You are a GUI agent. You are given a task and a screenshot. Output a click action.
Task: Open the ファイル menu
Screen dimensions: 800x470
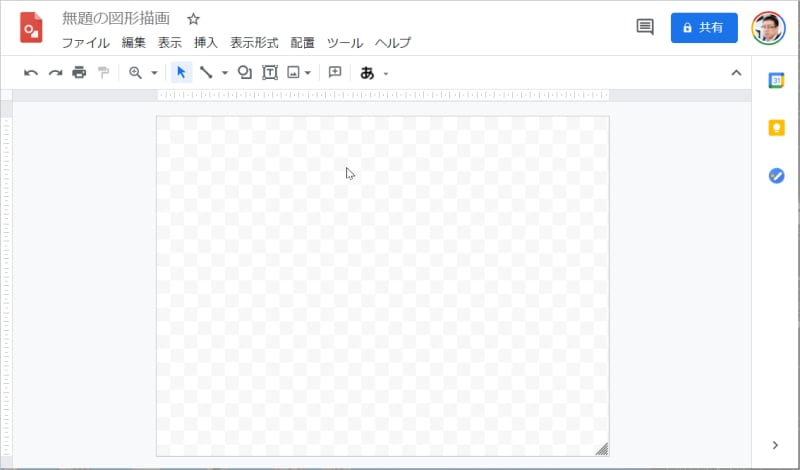point(86,43)
